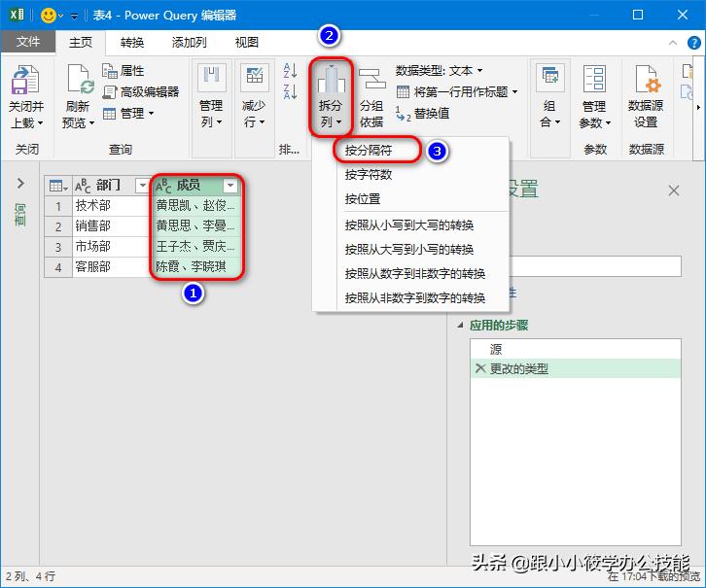
Task: Sort ascending with the A-Z icon
Action: coord(290,71)
